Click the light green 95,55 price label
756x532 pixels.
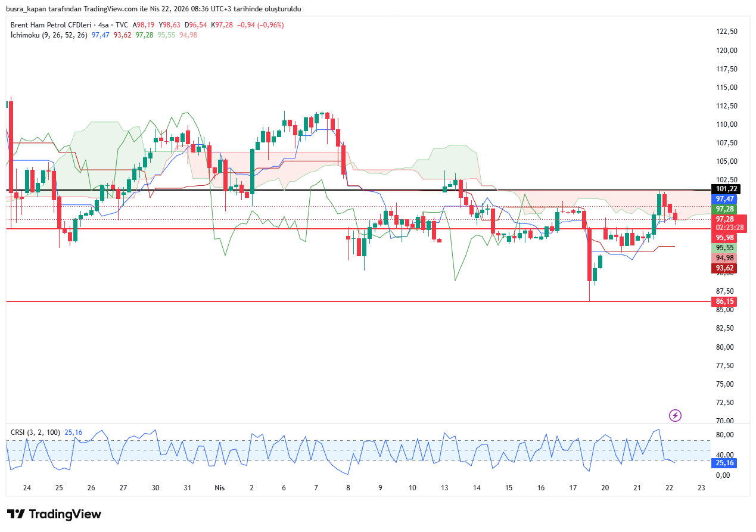click(724, 247)
